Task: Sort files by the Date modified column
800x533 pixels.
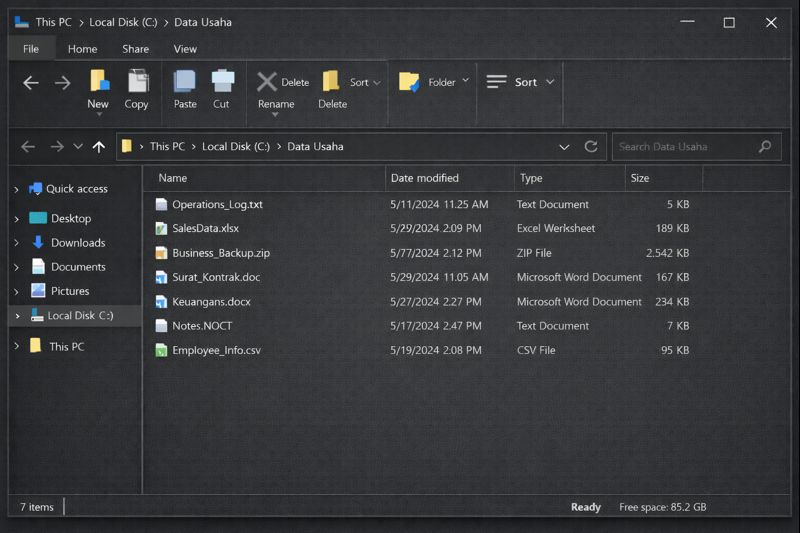Action: [425, 178]
